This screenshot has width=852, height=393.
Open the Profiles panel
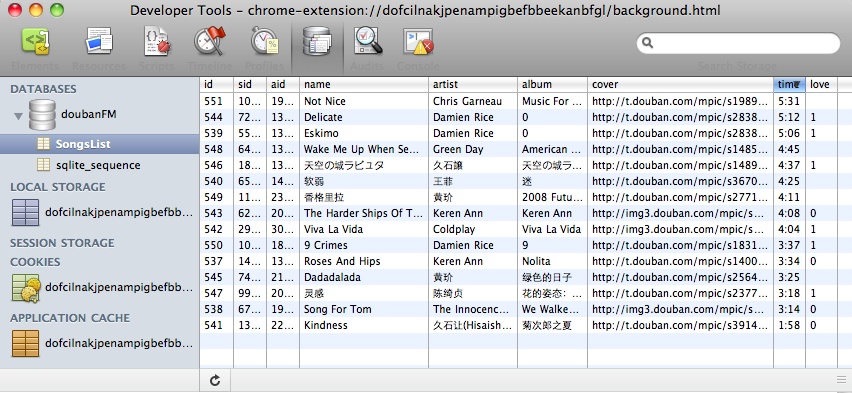click(265, 49)
